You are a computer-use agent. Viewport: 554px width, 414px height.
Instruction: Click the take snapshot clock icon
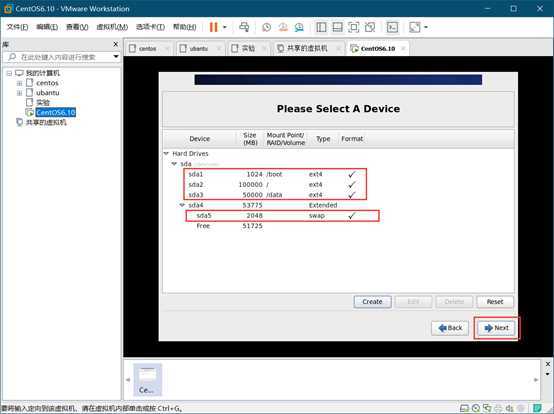point(266,27)
